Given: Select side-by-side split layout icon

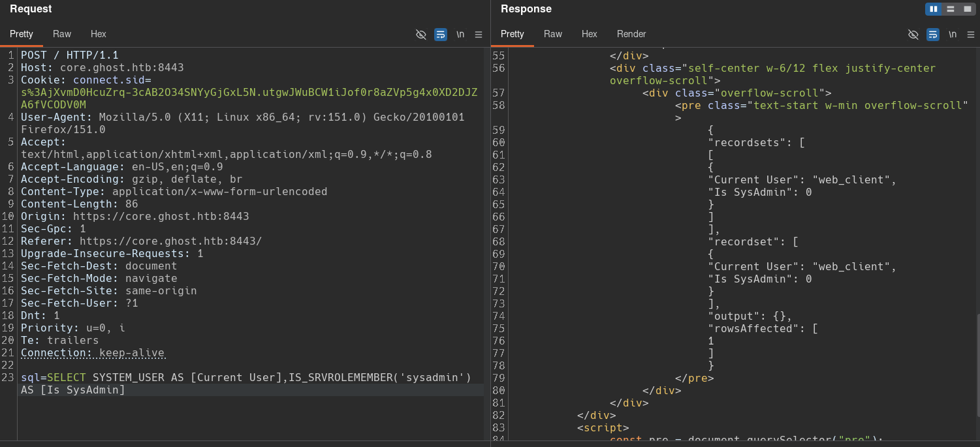Looking at the screenshot, I should pos(934,9).
